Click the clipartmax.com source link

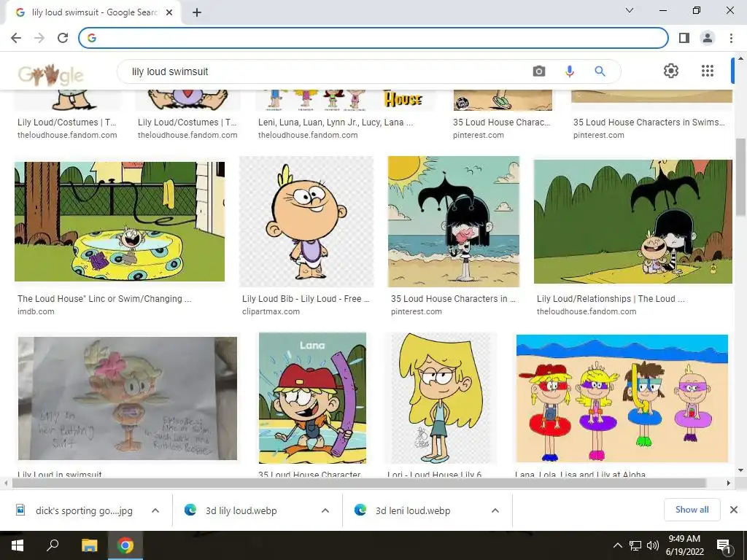click(271, 311)
